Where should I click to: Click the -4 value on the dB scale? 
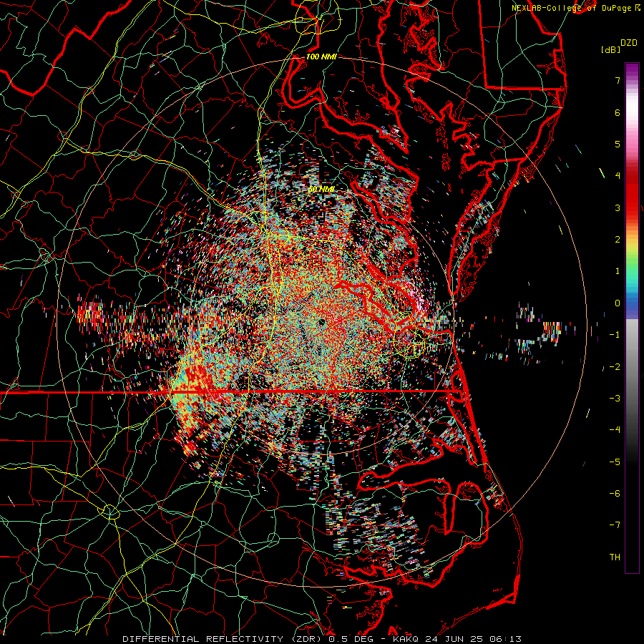tap(615, 430)
